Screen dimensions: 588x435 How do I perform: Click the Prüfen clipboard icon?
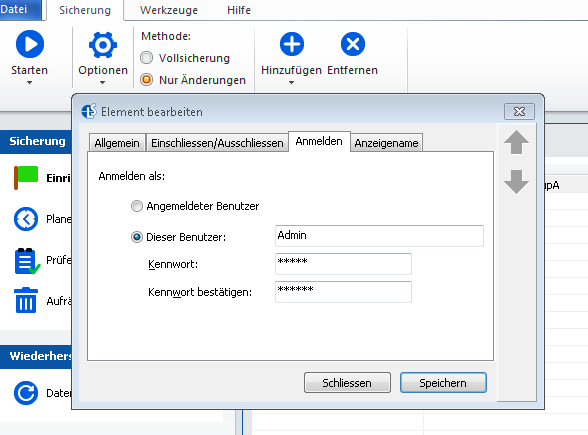(27, 261)
